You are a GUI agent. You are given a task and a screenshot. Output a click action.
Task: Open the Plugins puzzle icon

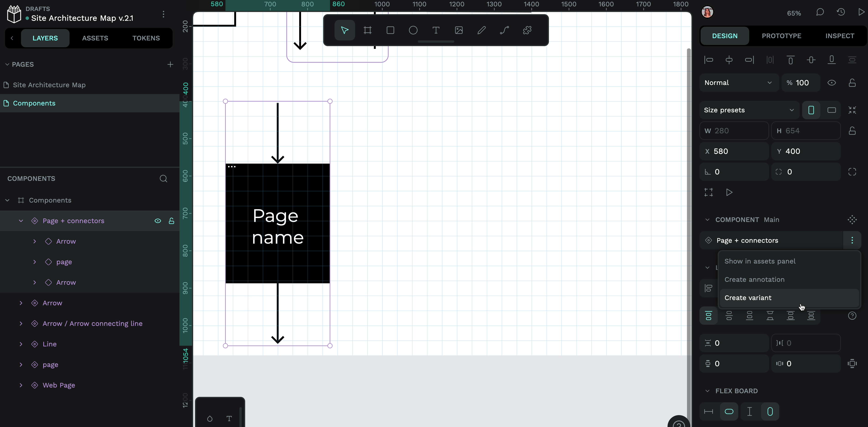(527, 30)
